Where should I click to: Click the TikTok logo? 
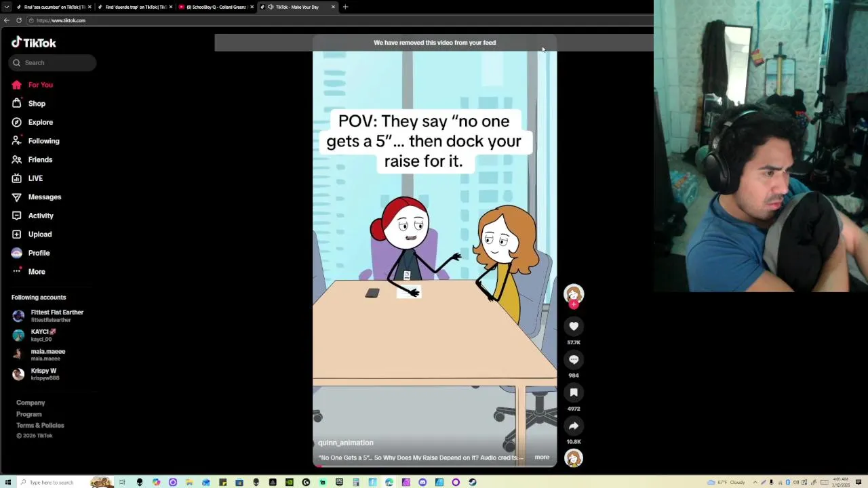pyautogui.click(x=33, y=42)
